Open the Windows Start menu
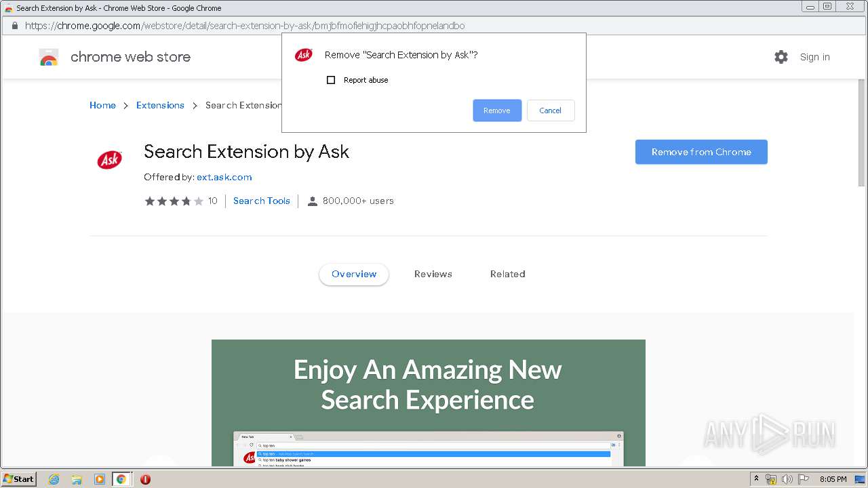The height and width of the screenshot is (488, 868). coord(19,479)
